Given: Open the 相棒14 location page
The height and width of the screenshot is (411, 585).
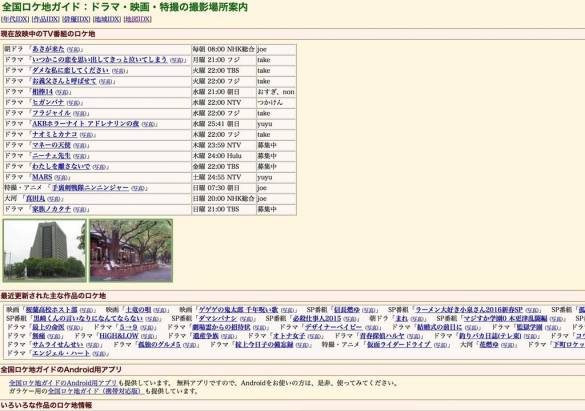Looking at the screenshot, I should click(42, 92).
